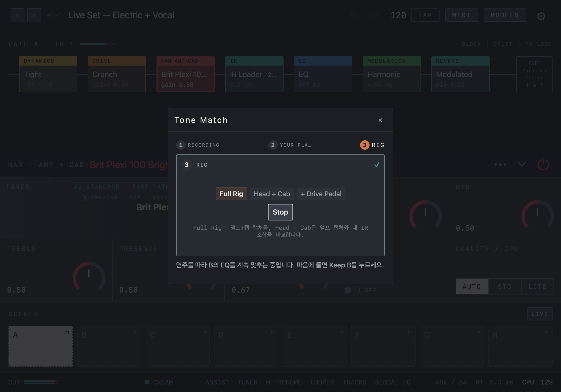561x392 pixels.
Task: Select the Full Rig option
Action: pos(231,194)
